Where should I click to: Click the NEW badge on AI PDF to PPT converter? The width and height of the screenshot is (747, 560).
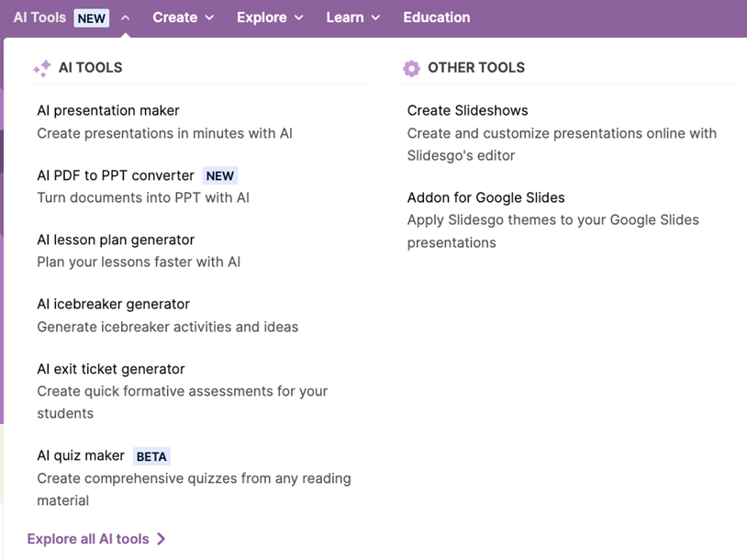click(x=219, y=176)
